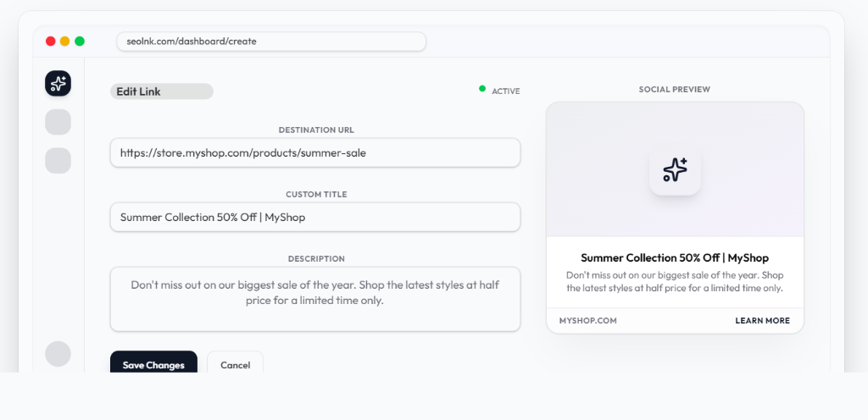This screenshot has width=868, height=420.
Task: Minimize the window with the yellow button
Action: [x=65, y=41]
